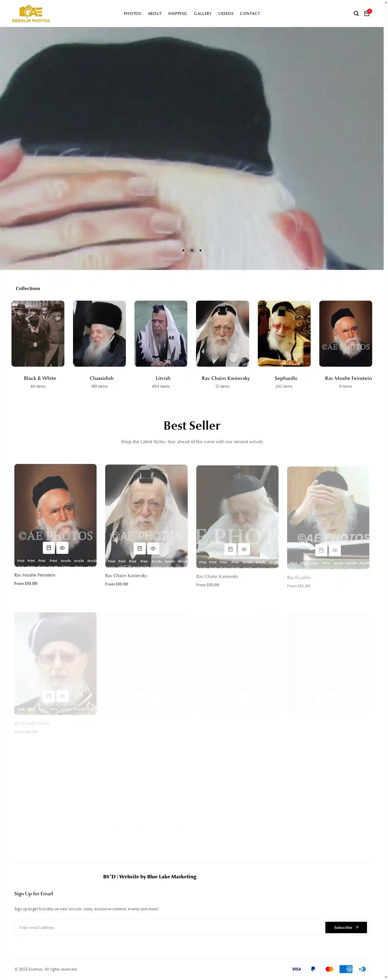Focus the Enter email address field

[x=170, y=927]
